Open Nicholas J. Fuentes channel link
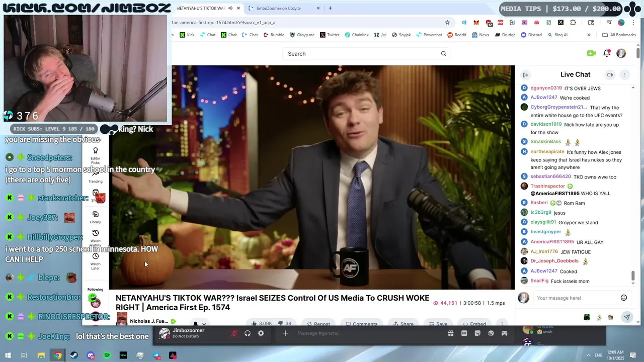The height and width of the screenshot is (362, 644). (x=149, y=321)
